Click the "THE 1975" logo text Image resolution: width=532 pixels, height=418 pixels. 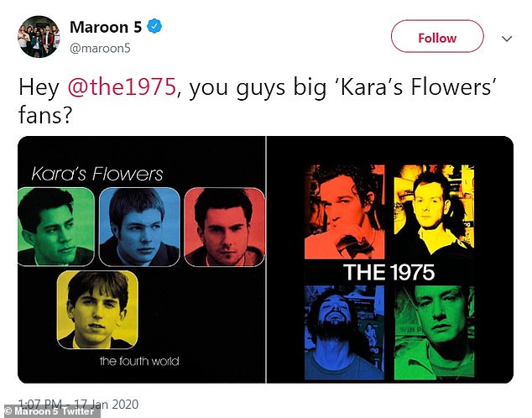click(x=389, y=272)
